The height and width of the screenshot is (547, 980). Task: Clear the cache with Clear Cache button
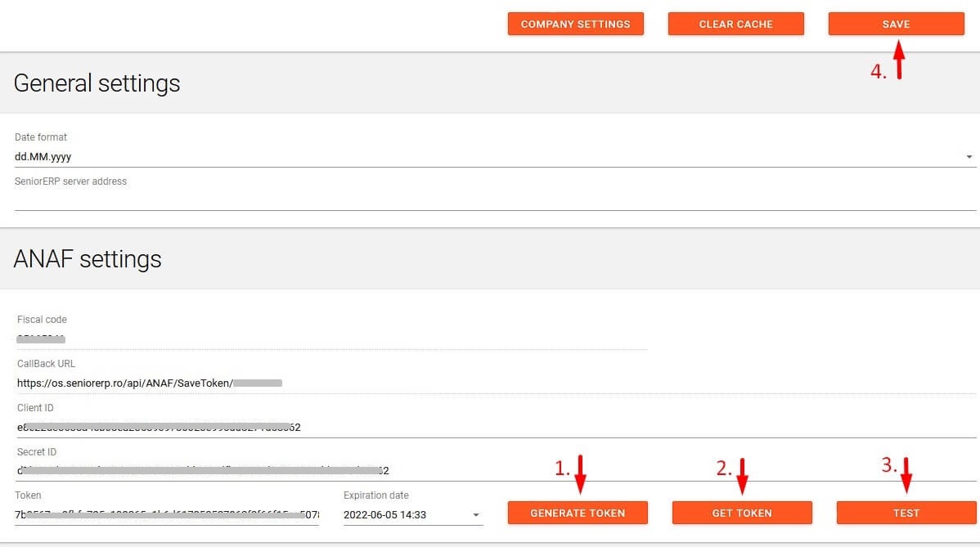pyautogui.click(x=735, y=24)
